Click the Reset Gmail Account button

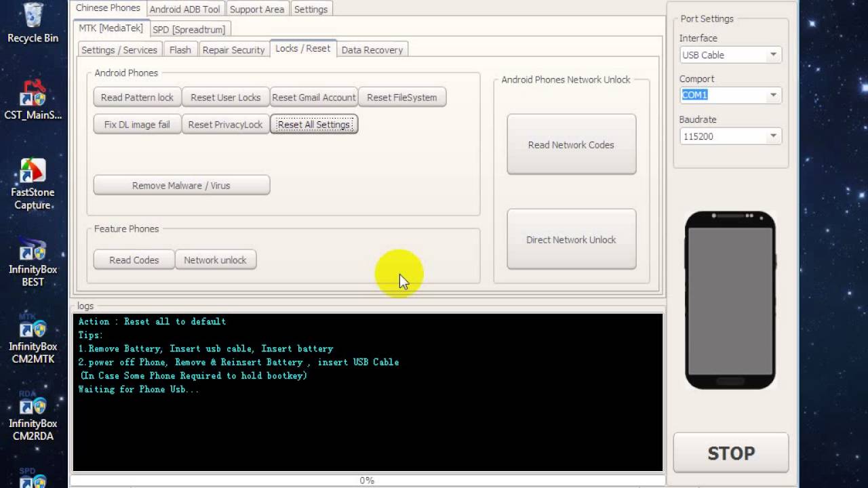313,97
